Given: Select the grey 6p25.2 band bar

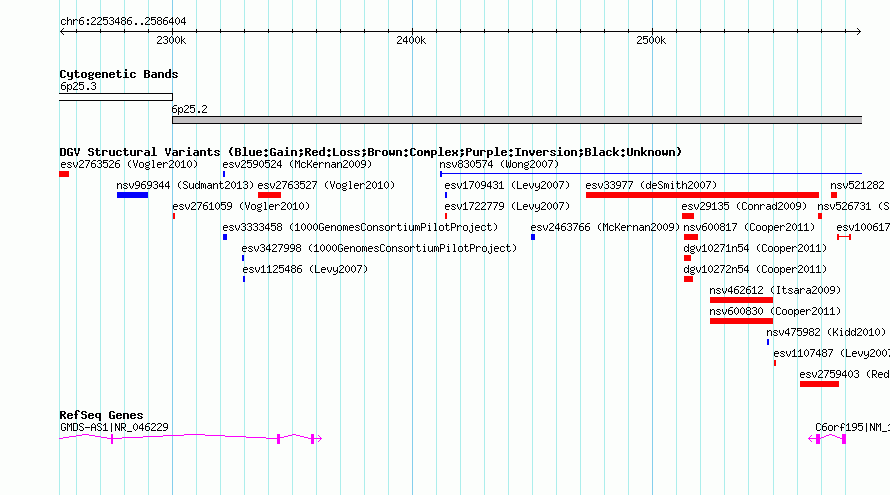Looking at the screenshot, I should click(x=517, y=120).
